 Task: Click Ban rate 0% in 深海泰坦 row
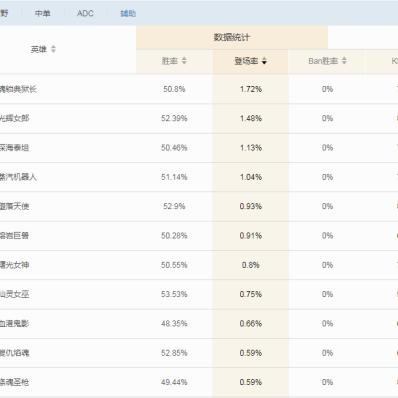pos(327,148)
